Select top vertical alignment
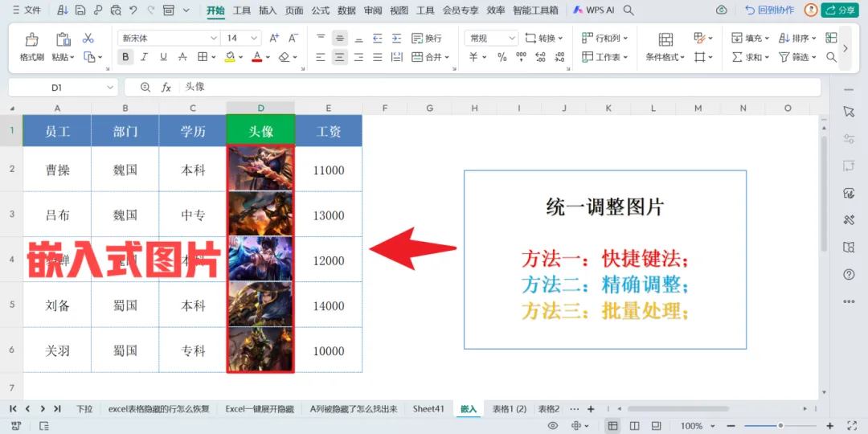 [x=321, y=39]
